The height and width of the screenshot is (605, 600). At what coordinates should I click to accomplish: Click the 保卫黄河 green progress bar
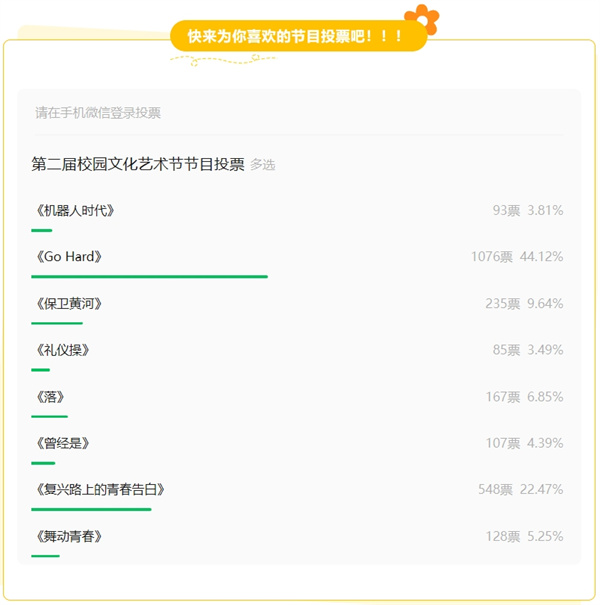tap(57, 323)
